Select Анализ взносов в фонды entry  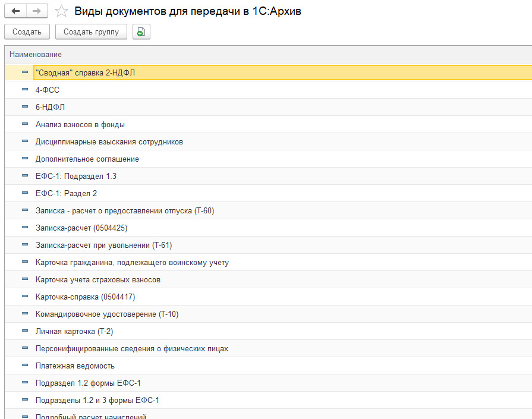80,124
